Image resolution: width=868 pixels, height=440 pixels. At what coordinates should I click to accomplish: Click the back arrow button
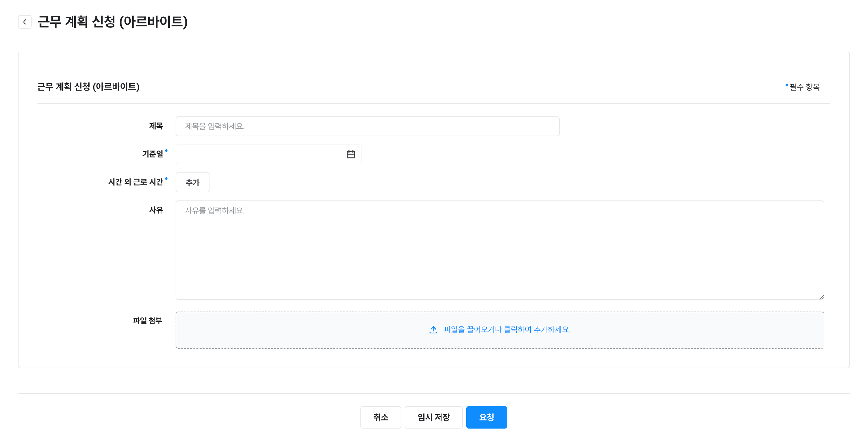(x=24, y=22)
